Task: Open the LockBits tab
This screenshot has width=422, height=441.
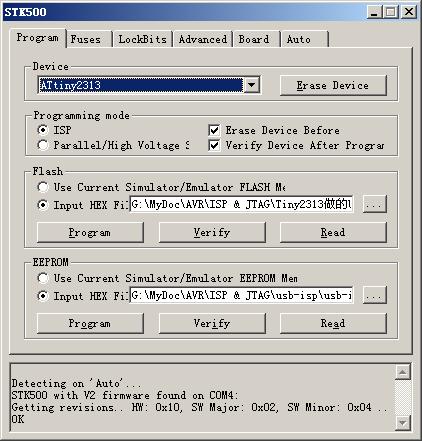Action: [142, 39]
